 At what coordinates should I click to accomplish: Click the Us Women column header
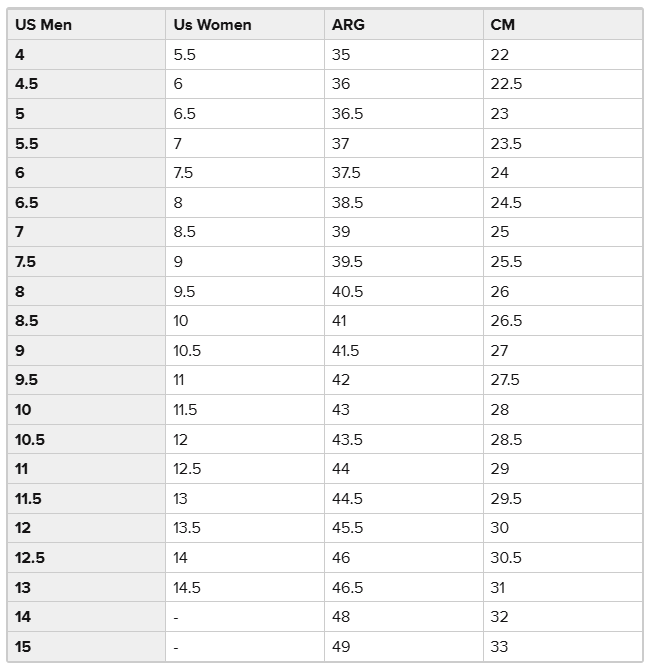(x=245, y=25)
